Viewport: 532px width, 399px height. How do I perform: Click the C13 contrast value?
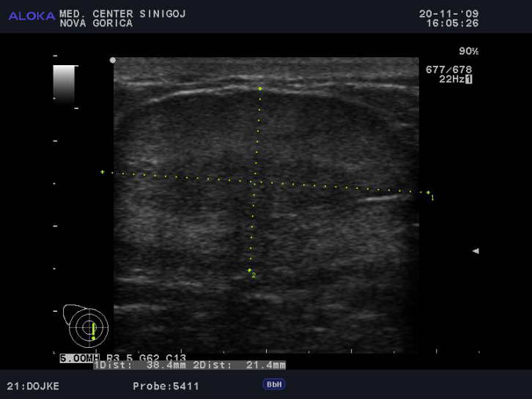pos(176,358)
